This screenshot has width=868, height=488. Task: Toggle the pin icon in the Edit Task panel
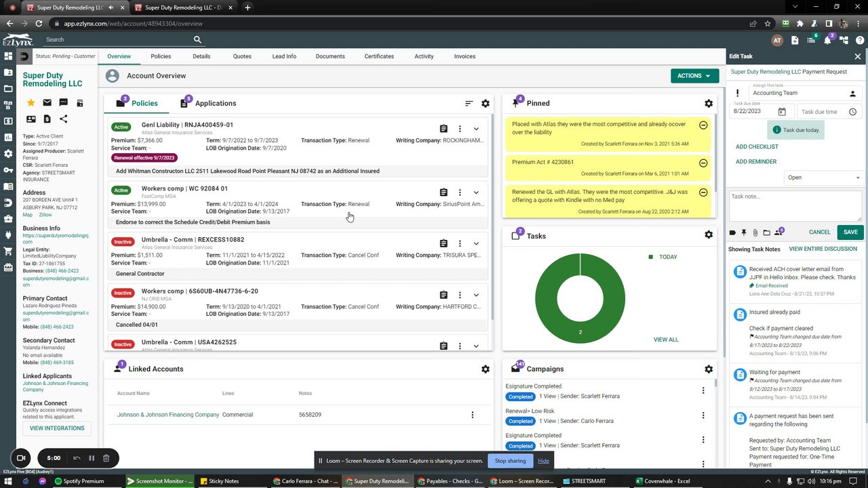coord(744,232)
